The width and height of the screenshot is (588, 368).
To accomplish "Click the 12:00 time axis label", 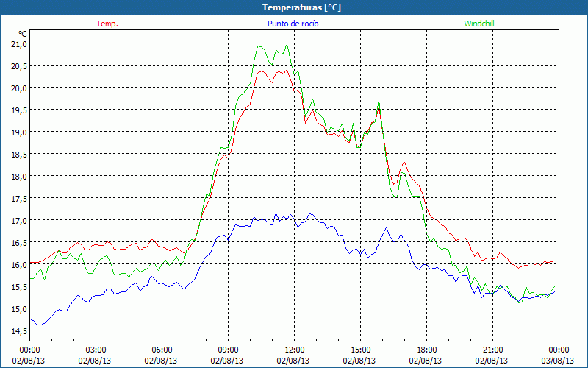I will coord(295,350).
